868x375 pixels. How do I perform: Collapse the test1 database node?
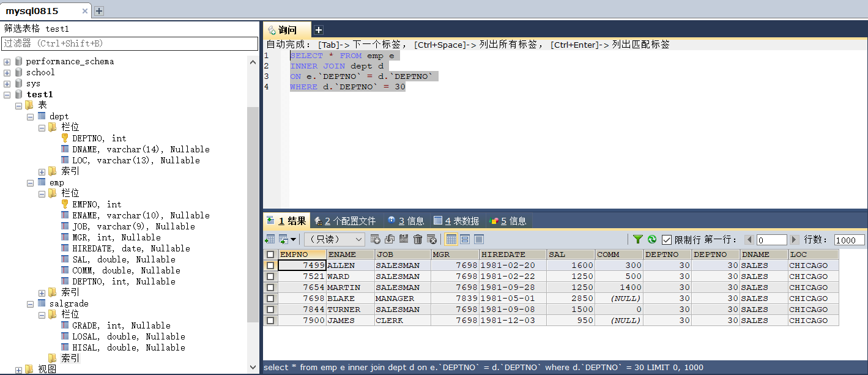(x=7, y=95)
